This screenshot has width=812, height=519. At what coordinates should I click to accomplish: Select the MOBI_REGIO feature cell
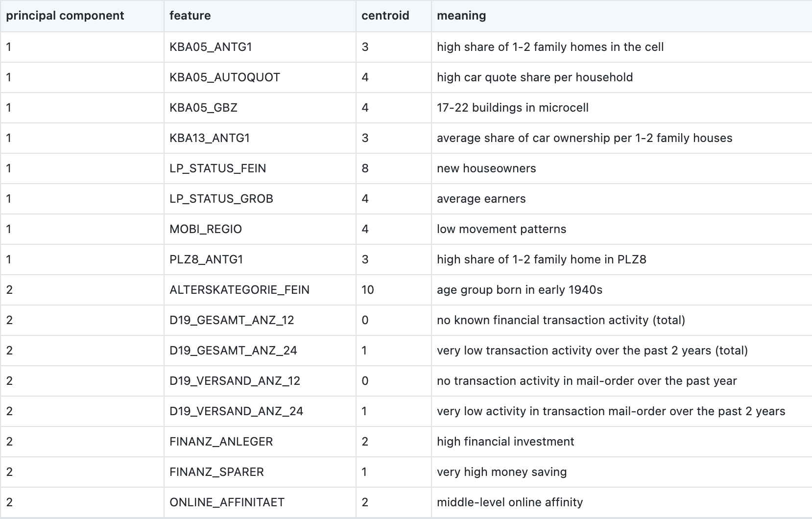point(206,229)
